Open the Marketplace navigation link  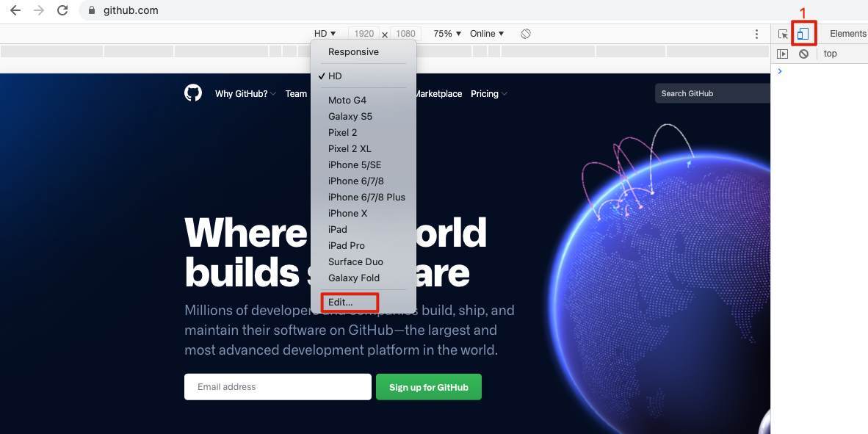(438, 93)
